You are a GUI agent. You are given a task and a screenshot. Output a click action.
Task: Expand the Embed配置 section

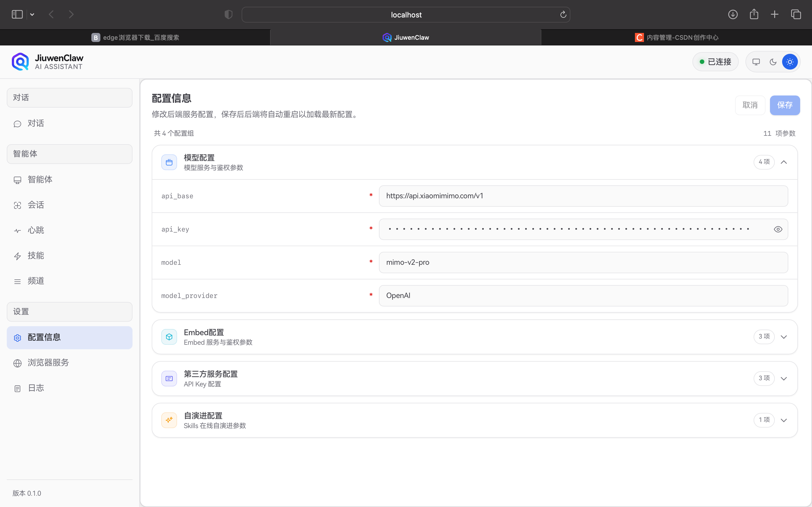(x=784, y=337)
